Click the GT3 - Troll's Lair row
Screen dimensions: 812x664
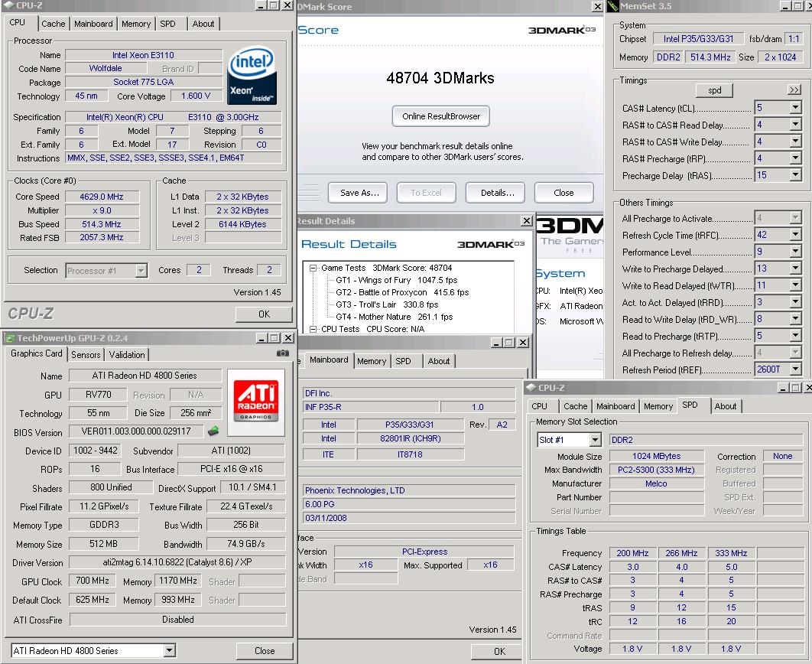[x=388, y=304]
